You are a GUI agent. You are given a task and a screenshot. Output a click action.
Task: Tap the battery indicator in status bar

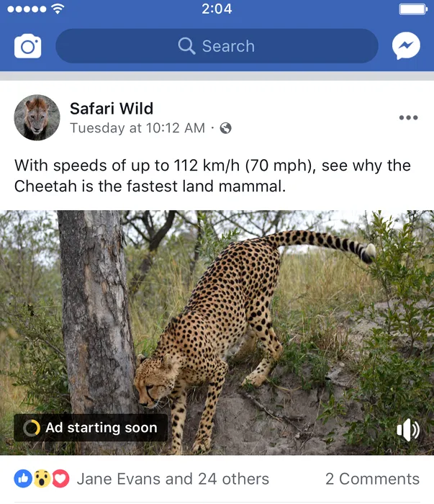(412, 9)
